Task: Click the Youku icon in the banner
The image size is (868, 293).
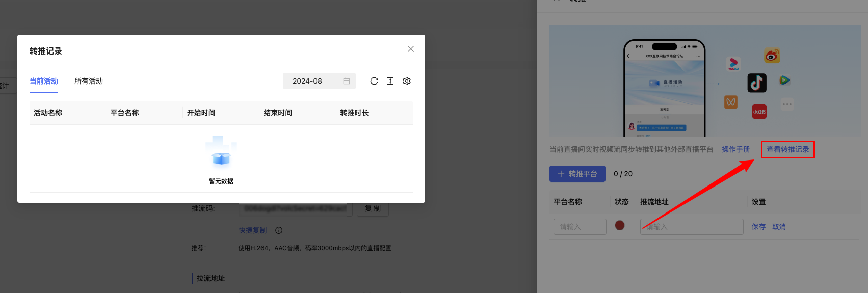Action: point(733,64)
